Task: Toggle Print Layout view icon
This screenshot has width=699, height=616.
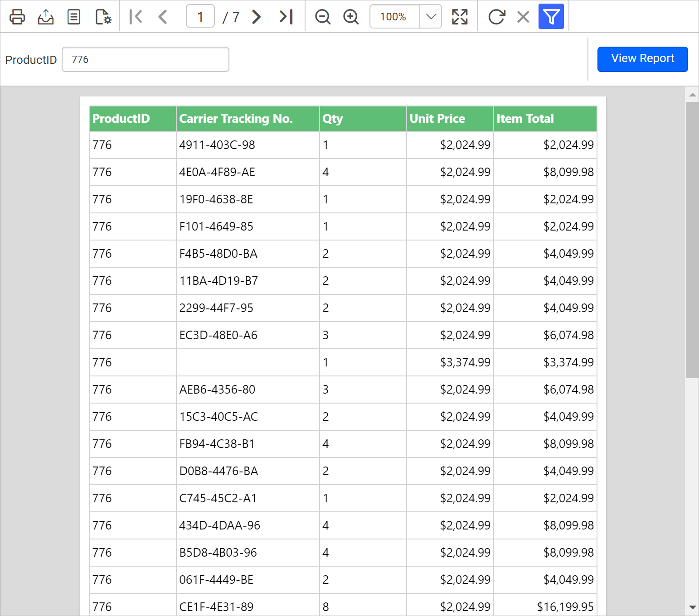Action: (73, 17)
